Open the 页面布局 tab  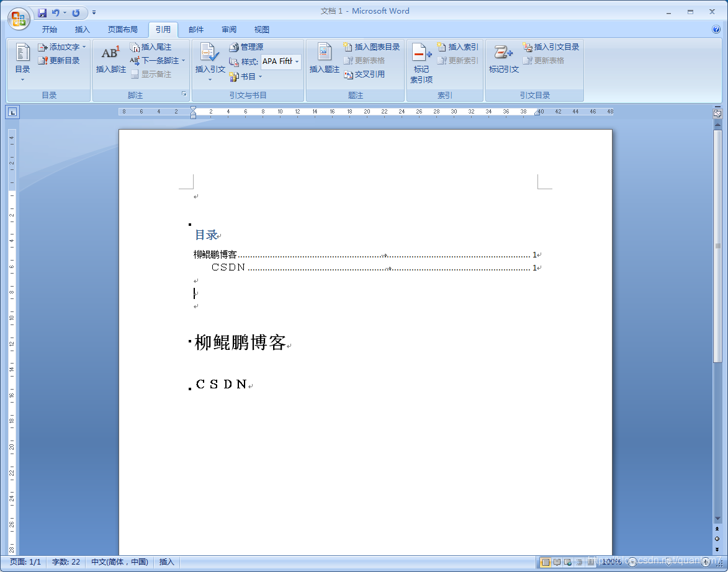pyautogui.click(x=122, y=29)
